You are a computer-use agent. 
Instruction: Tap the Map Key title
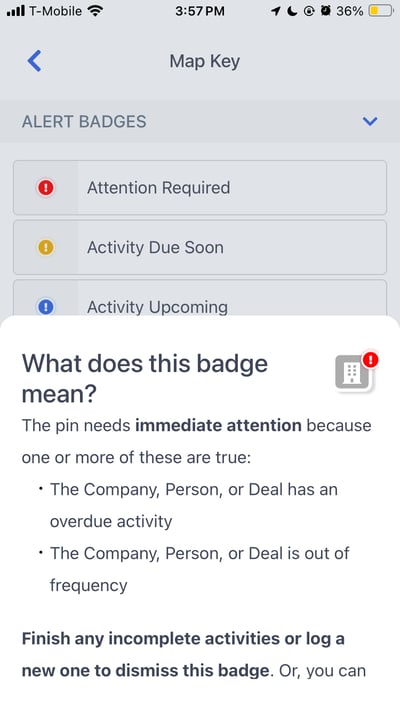pos(205,61)
